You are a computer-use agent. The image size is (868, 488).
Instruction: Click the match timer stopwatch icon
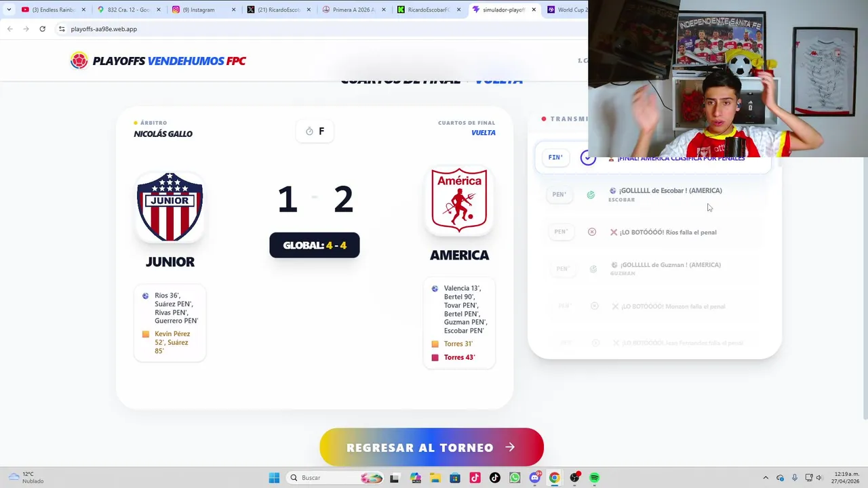pyautogui.click(x=309, y=131)
